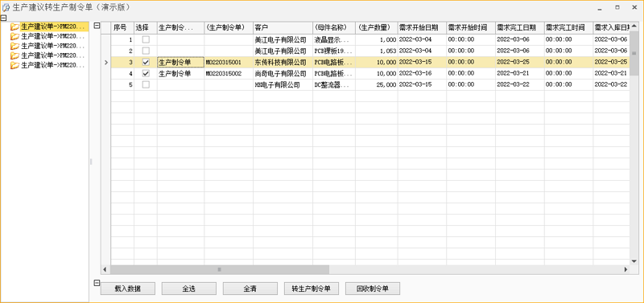
Task: Click the DC整流器... product name cell
Action: click(334, 85)
